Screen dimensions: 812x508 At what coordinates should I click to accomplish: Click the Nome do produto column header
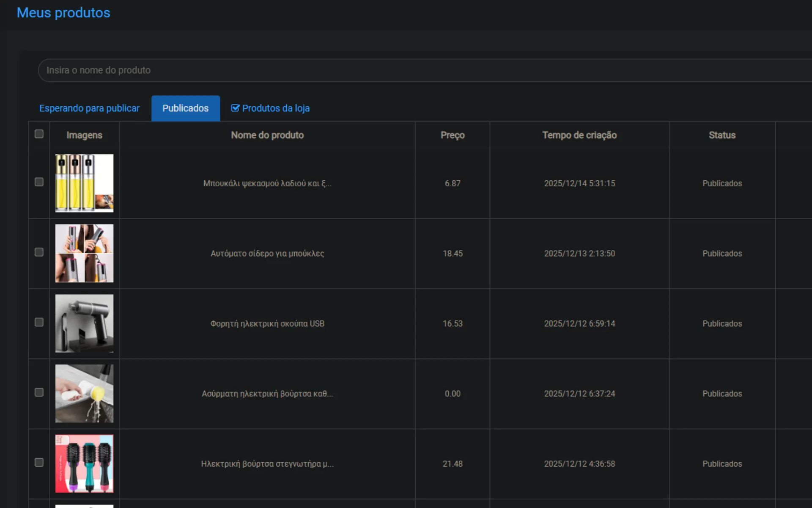267,135
